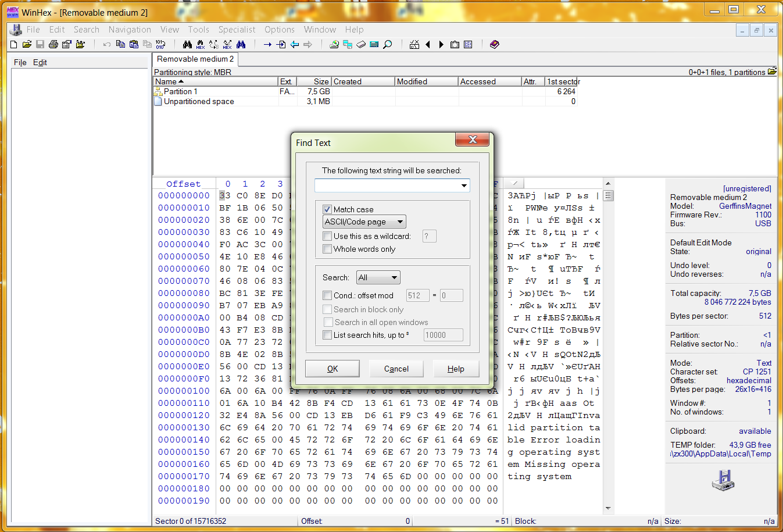Click the Open file folder icon
The width and height of the screenshot is (783, 532).
(27, 44)
